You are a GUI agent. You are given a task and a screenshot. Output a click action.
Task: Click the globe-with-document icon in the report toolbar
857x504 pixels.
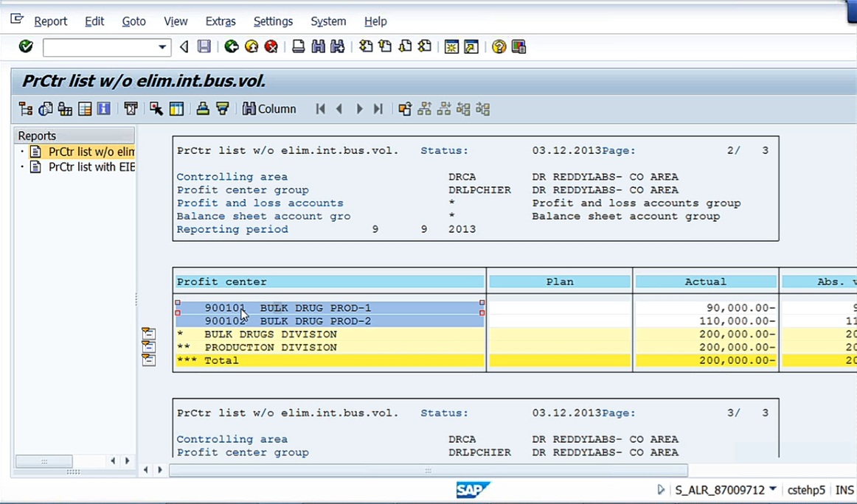click(46, 109)
